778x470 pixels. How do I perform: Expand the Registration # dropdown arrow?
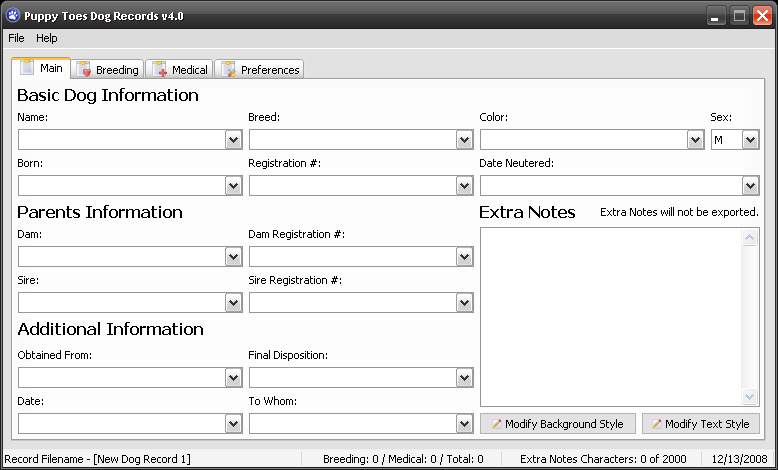click(464, 186)
